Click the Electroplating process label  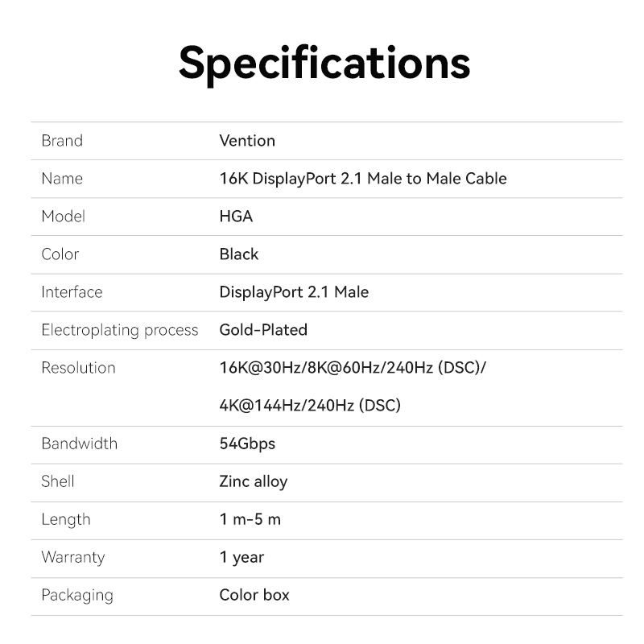pyautogui.click(x=119, y=330)
